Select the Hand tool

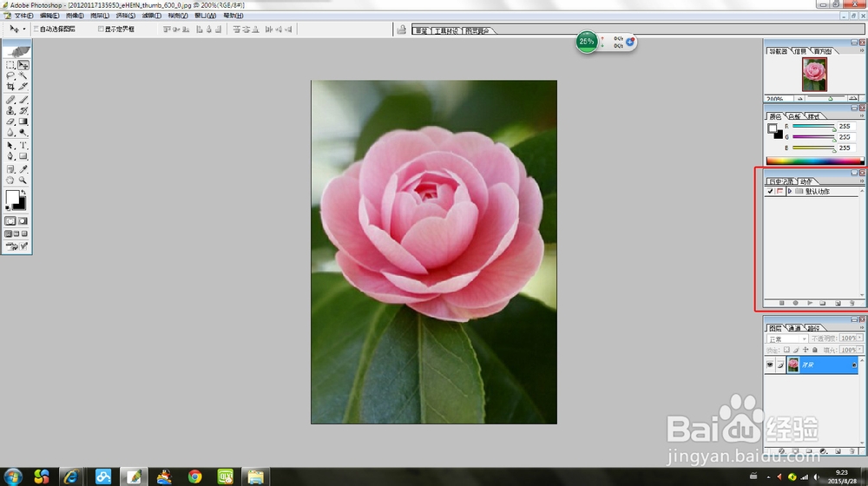[x=10, y=181]
